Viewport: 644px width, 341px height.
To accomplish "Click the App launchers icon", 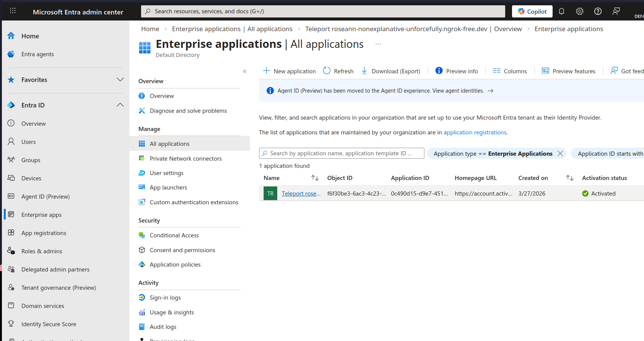I will pyautogui.click(x=142, y=187).
